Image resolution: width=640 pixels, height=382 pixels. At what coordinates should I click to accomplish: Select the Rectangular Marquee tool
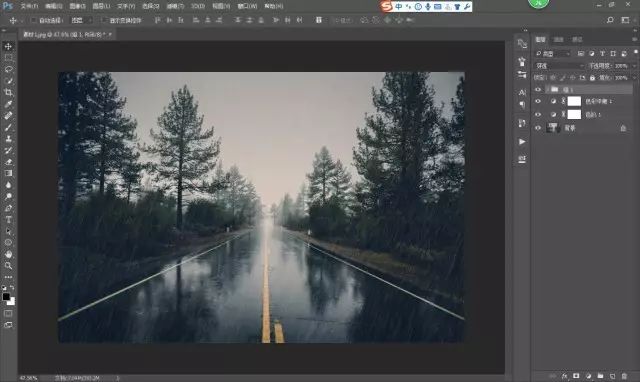pyautogui.click(x=8, y=58)
